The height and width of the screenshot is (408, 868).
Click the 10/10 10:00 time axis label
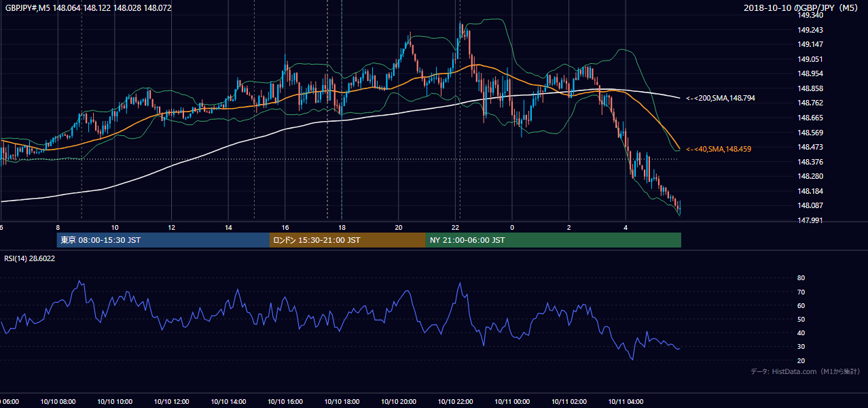coord(115,402)
